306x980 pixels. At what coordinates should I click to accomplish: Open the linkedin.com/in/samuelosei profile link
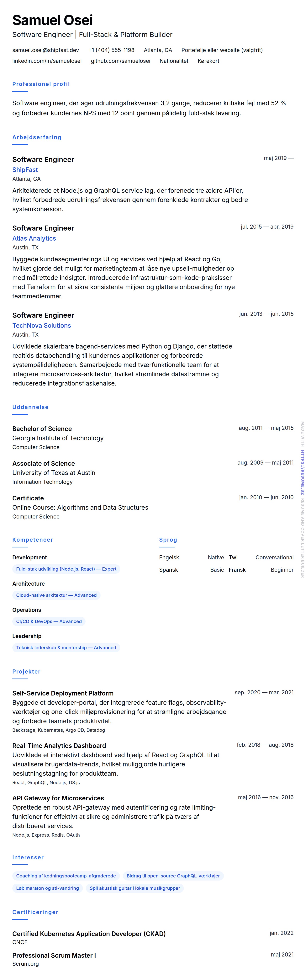pos(47,61)
